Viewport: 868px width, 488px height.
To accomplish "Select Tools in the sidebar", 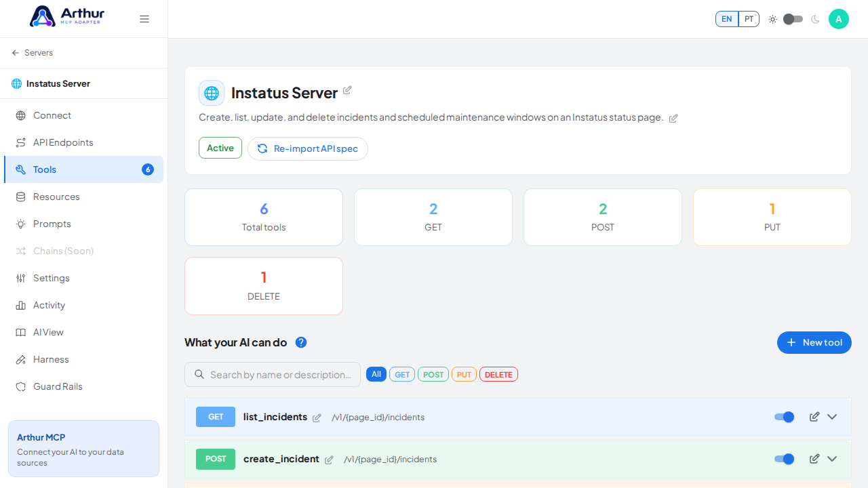I will tap(83, 169).
